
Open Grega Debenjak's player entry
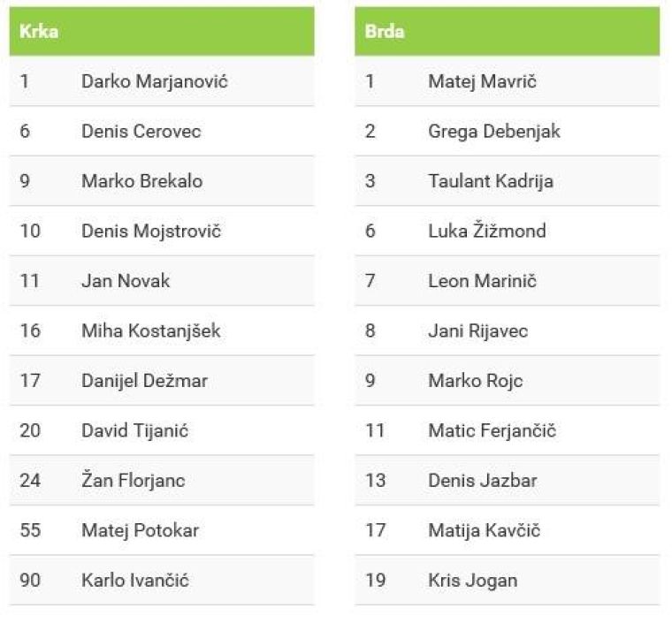click(493, 132)
